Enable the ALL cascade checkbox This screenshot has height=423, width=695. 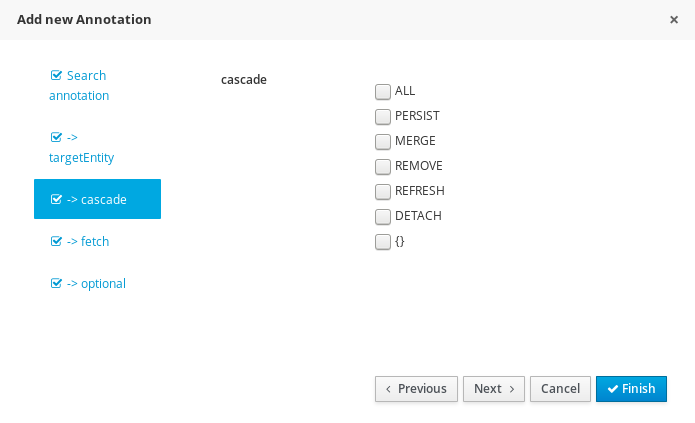point(383,92)
